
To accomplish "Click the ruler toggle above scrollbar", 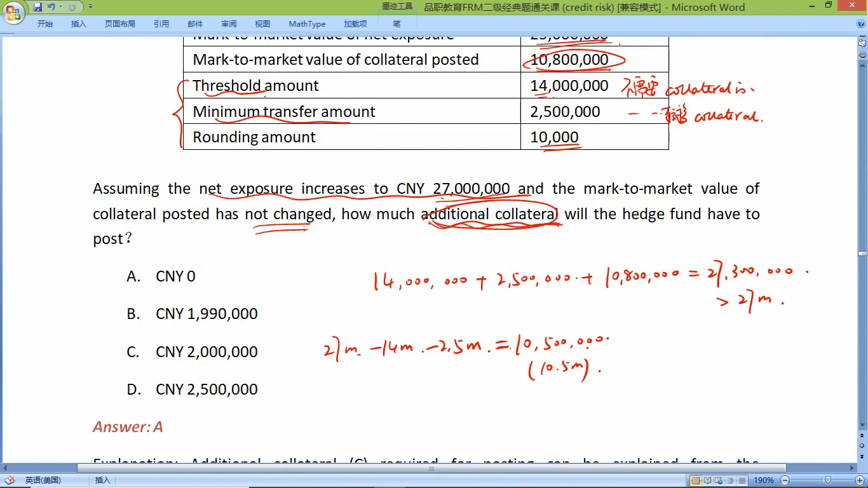I will click(x=862, y=43).
